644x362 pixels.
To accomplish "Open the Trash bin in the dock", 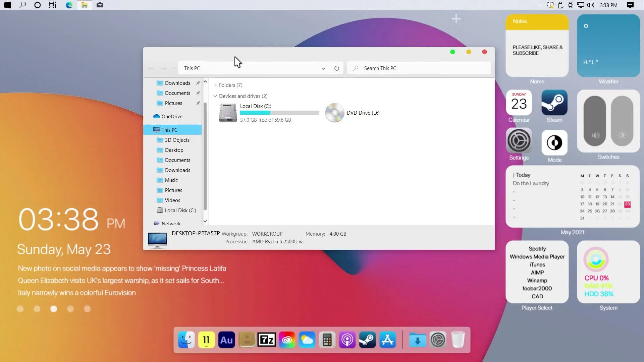I will (x=458, y=340).
